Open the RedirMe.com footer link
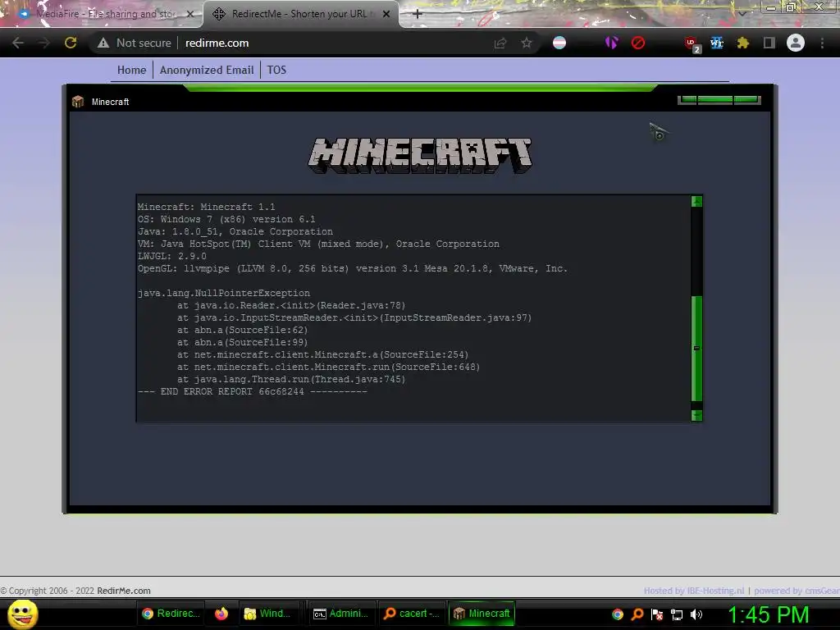 click(124, 591)
